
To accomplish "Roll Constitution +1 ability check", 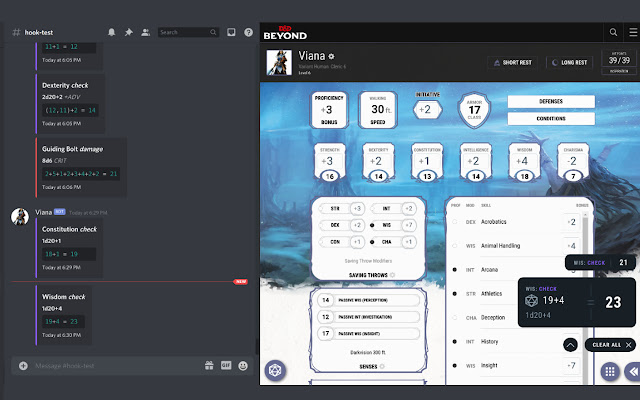I will pyautogui.click(x=427, y=161).
